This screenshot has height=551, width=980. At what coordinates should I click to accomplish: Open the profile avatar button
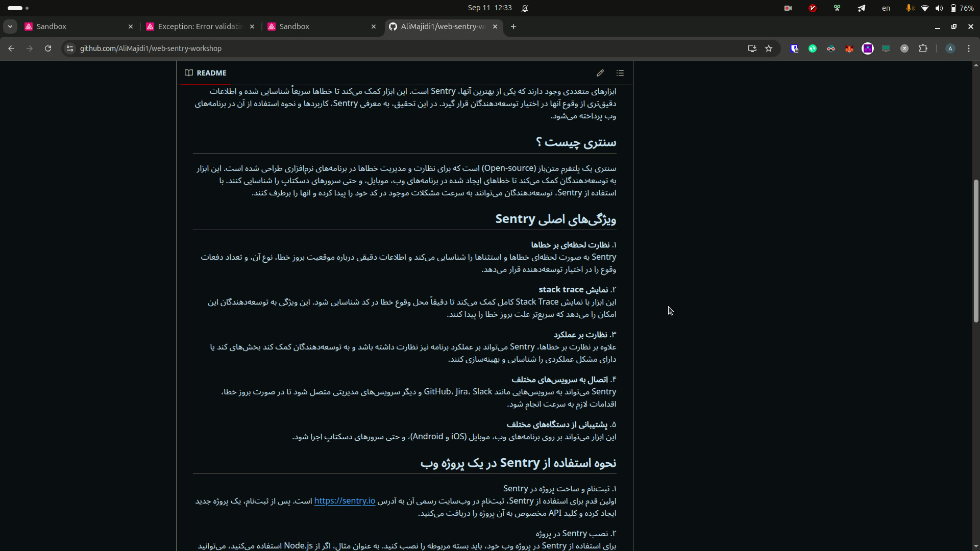point(950,48)
